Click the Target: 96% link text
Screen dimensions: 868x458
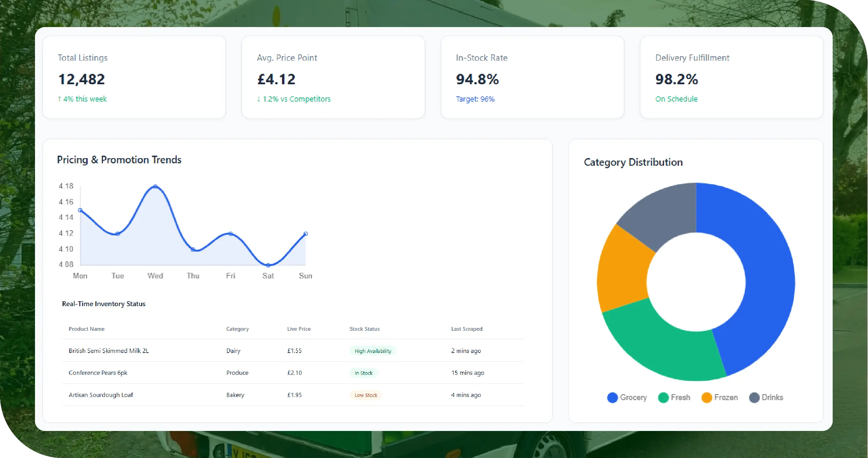coord(475,99)
